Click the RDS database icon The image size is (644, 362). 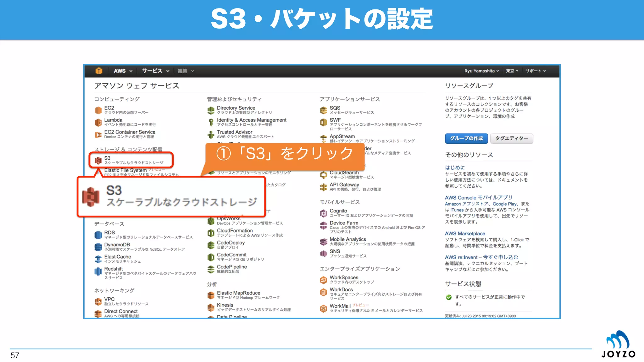[x=98, y=235]
